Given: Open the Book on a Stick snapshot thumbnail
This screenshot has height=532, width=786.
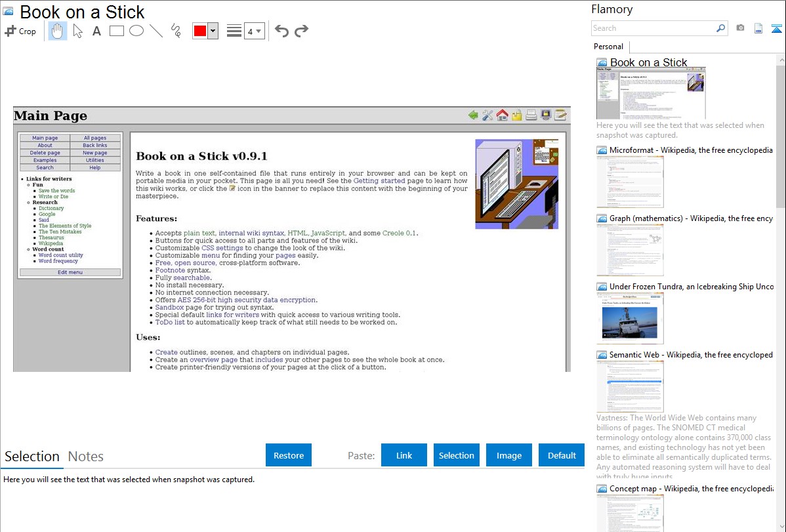Looking at the screenshot, I should click(x=651, y=94).
